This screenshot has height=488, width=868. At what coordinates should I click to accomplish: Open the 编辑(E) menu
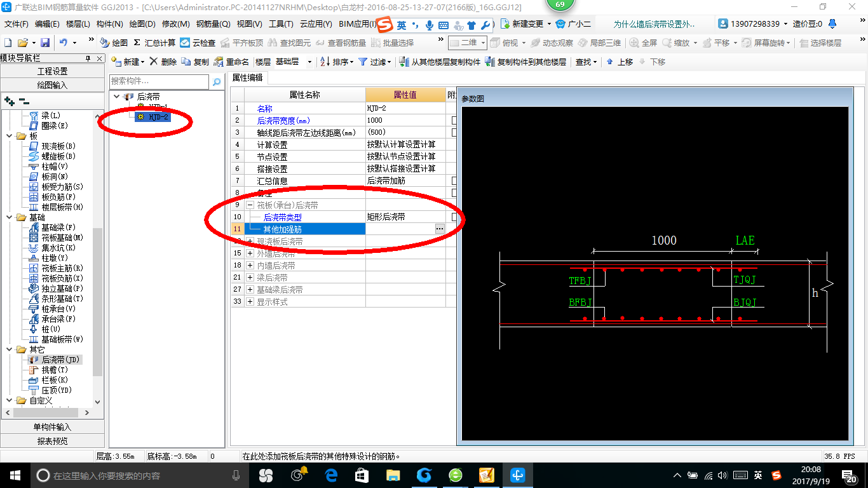coord(47,24)
